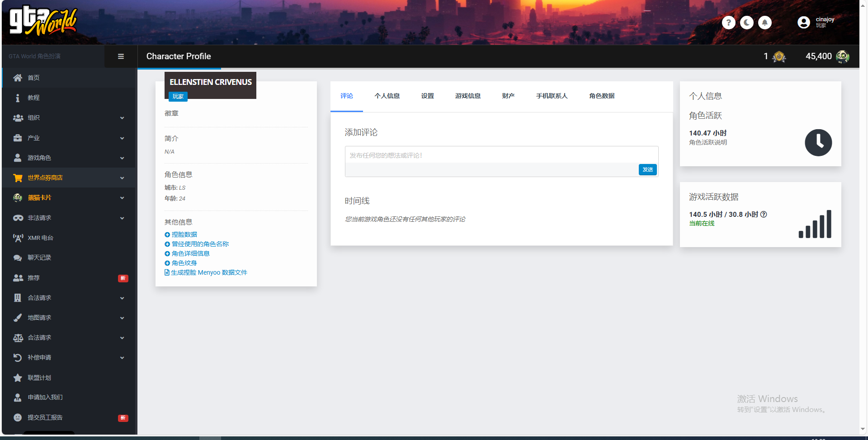Open the help question mark icon
The height and width of the screenshot is (440, 868).
(728, 23)
